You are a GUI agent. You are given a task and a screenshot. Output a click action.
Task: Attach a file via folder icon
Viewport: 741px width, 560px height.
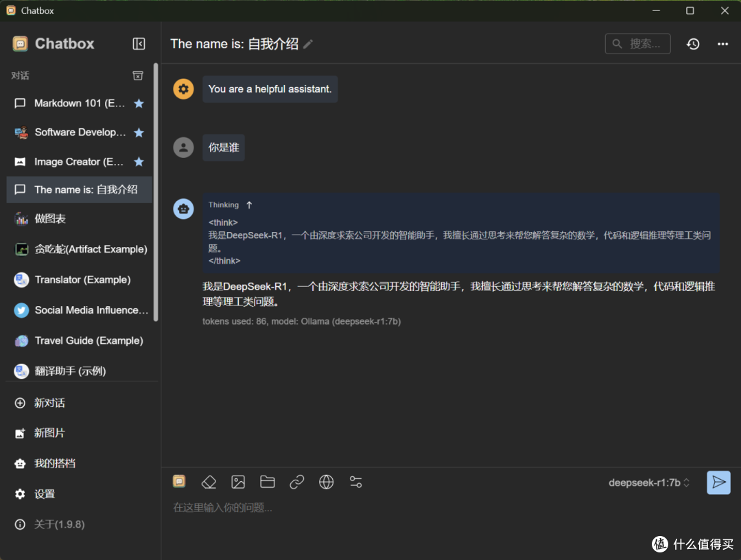[x=268, y=482]
